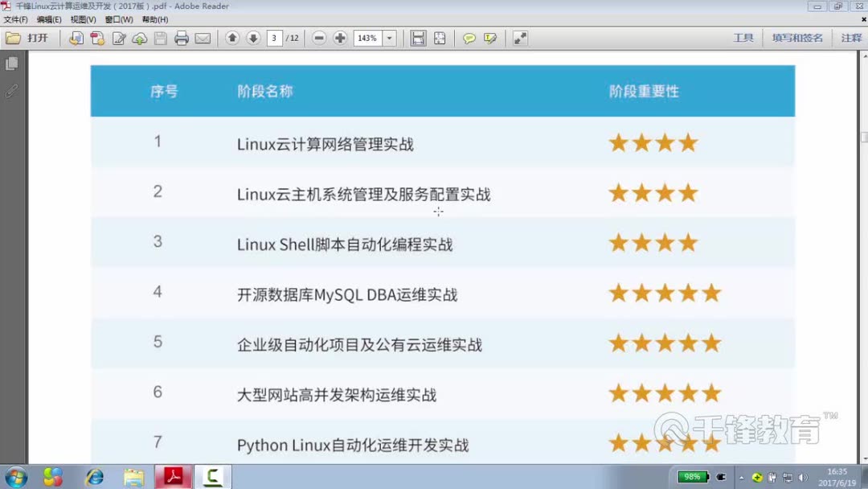Share file via the cloud upload icon
This screenshot has width=868, height=489.
coord(139,37)
